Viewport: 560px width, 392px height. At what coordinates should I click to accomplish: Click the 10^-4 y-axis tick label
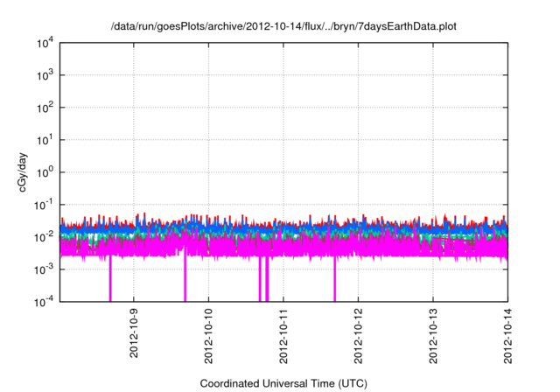tap(44, 301)
